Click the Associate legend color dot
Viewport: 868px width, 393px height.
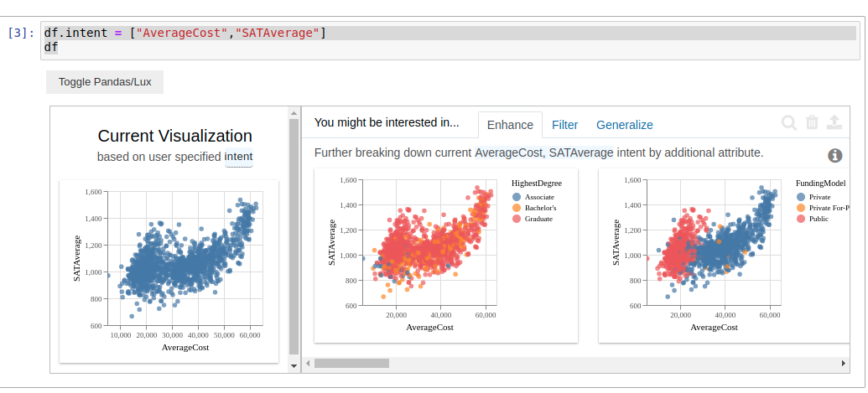[x=517, y=197]
